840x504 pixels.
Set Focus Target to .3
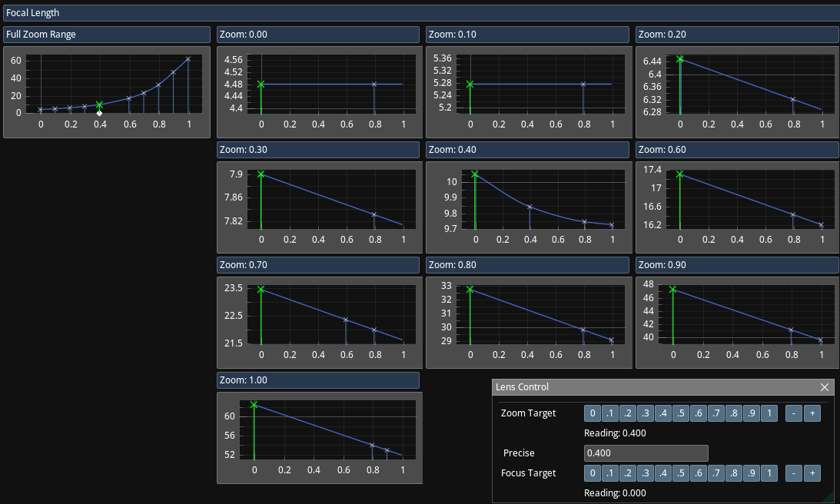point(645,473)
